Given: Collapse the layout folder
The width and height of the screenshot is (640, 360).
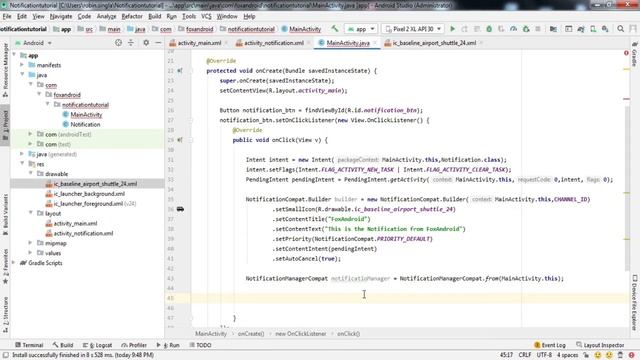Looking at the screenshot, I should [31, 213].
